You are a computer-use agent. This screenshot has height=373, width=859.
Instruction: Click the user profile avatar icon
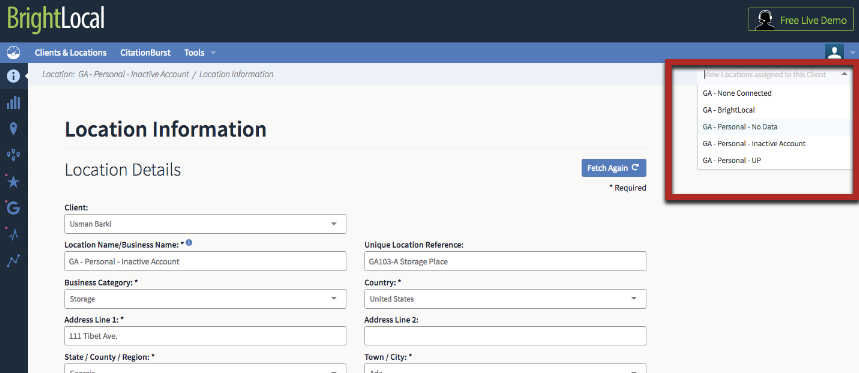834,53
